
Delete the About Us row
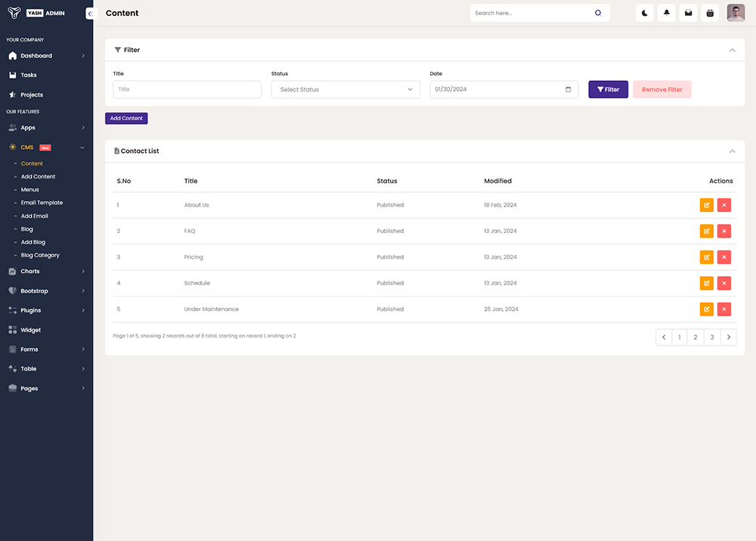[723, 205]
